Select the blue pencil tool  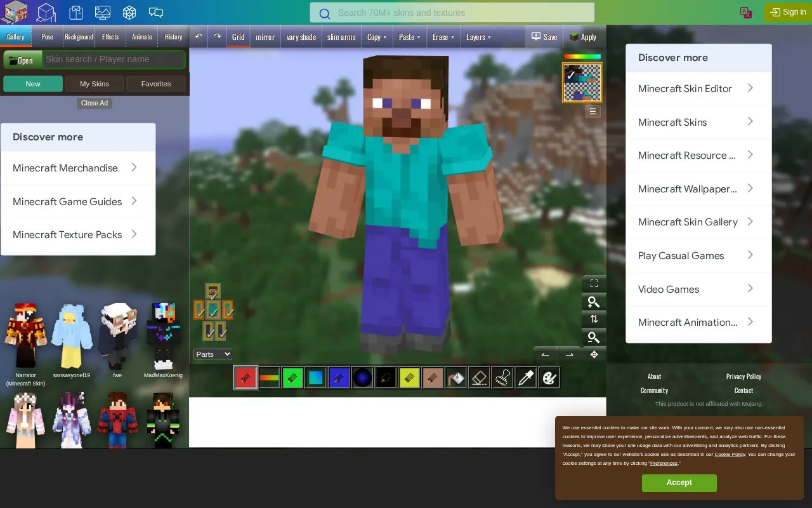click(339, 378)
